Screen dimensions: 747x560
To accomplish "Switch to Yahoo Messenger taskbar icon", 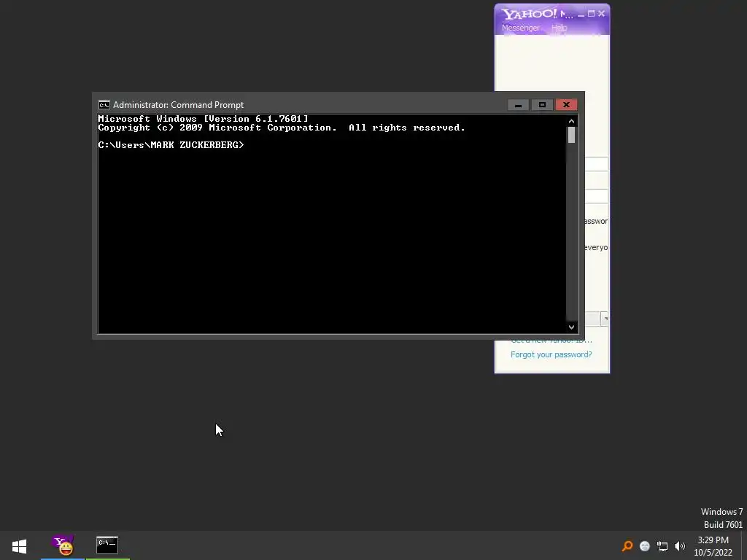I will (63, 545).
